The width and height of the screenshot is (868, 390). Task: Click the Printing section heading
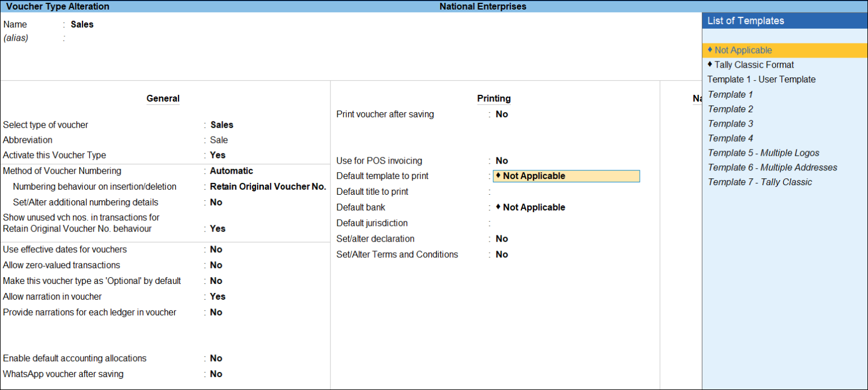pos(494,99)
